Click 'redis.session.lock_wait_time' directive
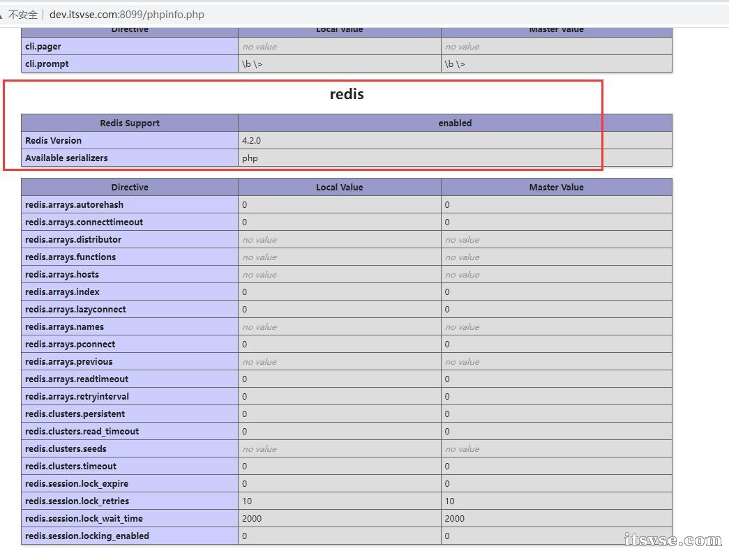 coord(130,518)
